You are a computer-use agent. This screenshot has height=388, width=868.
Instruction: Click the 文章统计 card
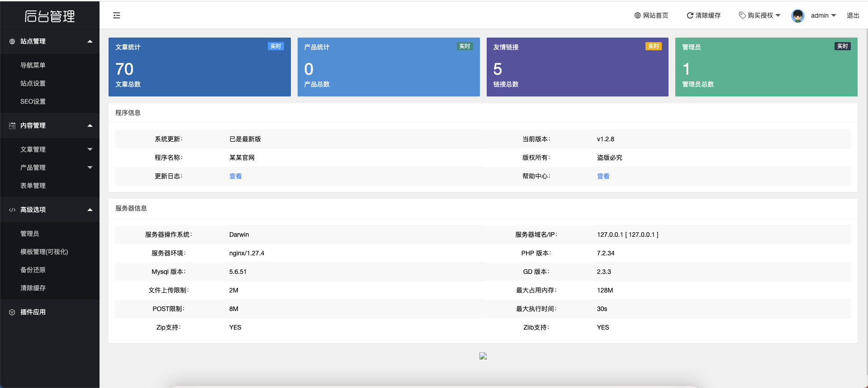[x=199, y=67]
